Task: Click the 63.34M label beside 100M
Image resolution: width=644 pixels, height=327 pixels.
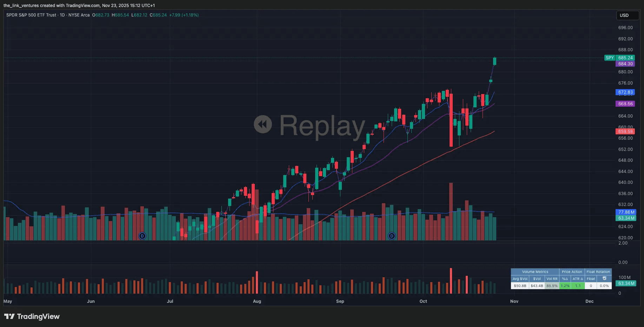Action: [x=626, y=283]
